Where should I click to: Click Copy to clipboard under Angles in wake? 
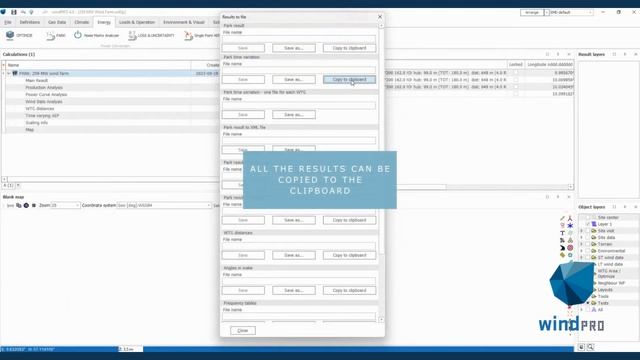pyautogui.click(x=349, y=291)
